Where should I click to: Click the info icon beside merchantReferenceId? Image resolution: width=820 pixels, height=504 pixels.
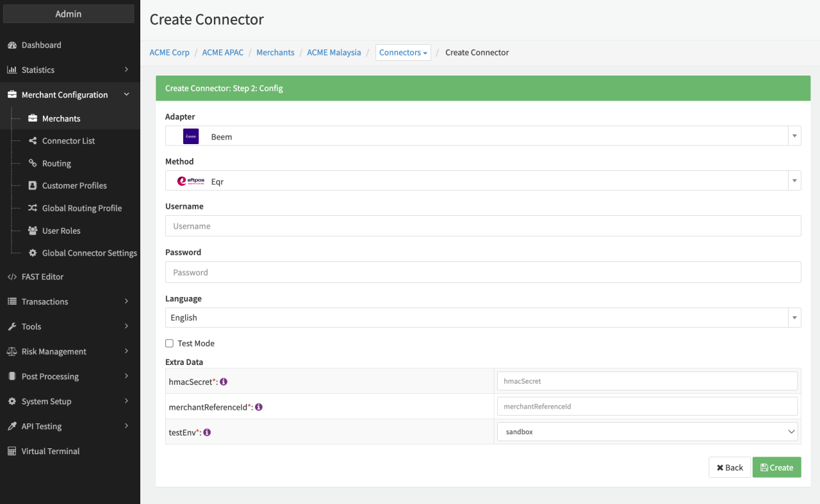pyautogui.click(x=259, y=407)
